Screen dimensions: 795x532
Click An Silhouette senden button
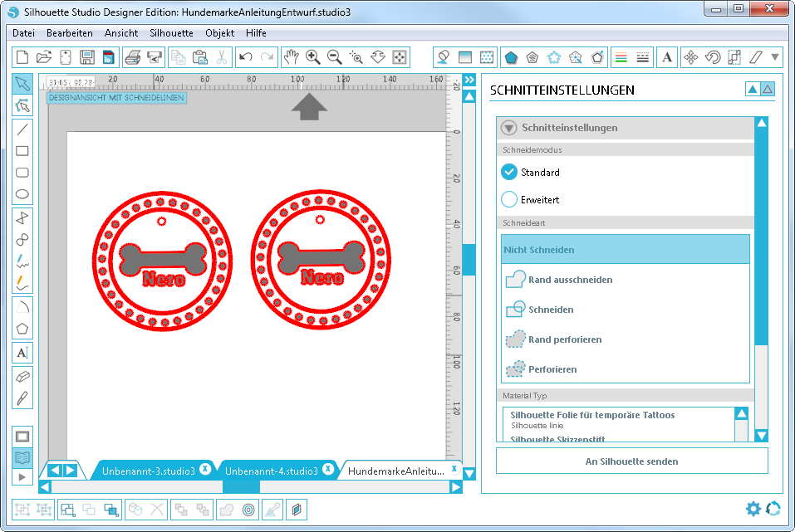pos(631,461)
